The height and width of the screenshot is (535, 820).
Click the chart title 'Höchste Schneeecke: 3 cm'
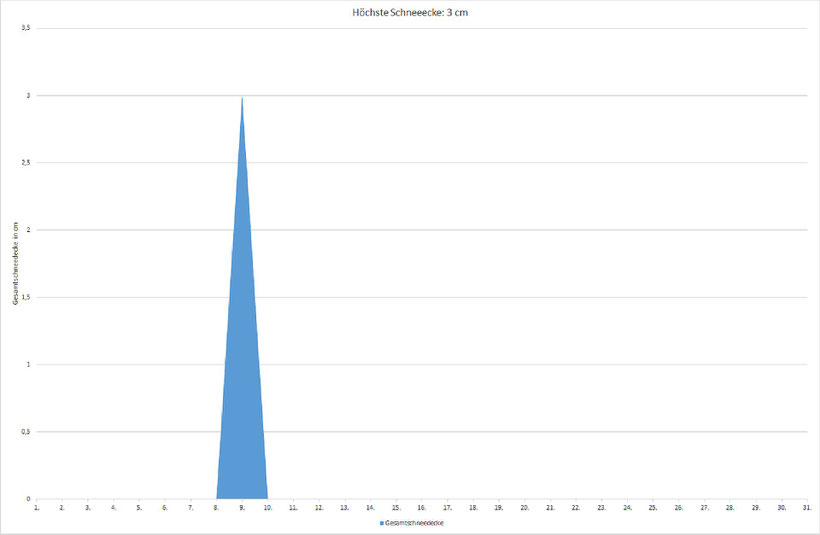410,13
